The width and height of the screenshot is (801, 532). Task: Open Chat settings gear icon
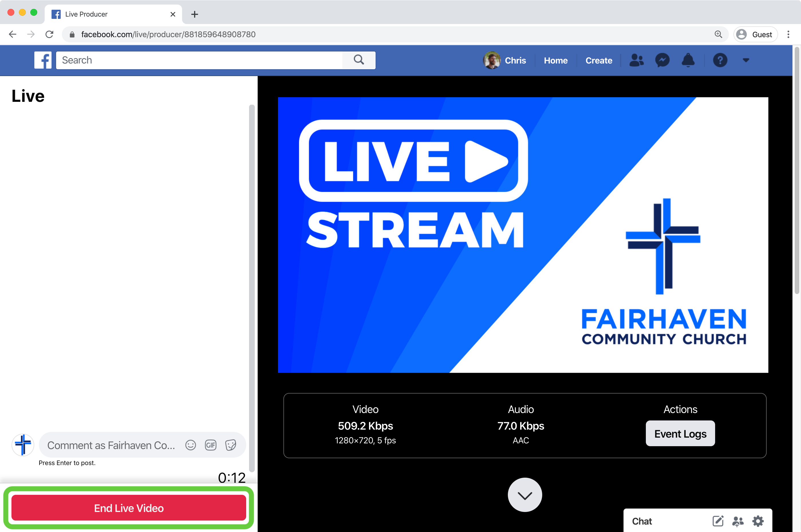point(758,521)
